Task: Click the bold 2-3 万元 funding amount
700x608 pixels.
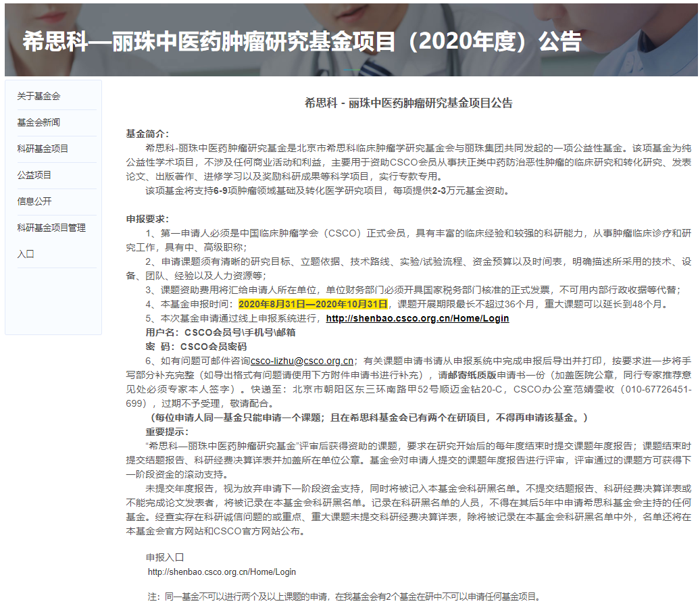Action: [x=439, y=191]
